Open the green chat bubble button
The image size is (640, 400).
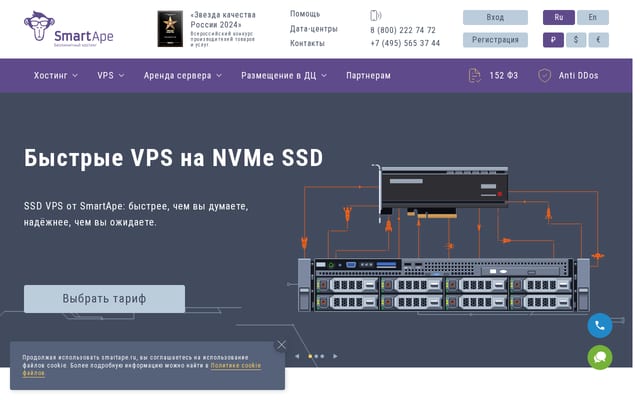[600, 358]
